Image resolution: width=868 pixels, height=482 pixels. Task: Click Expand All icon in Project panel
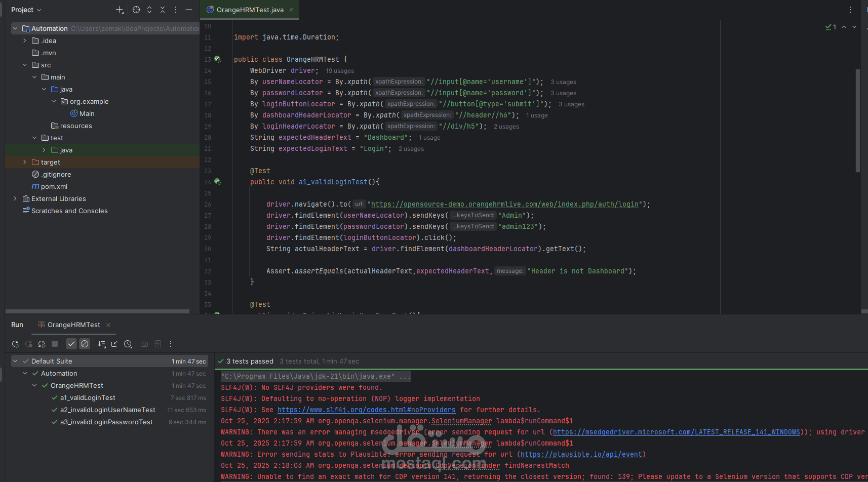149,10
